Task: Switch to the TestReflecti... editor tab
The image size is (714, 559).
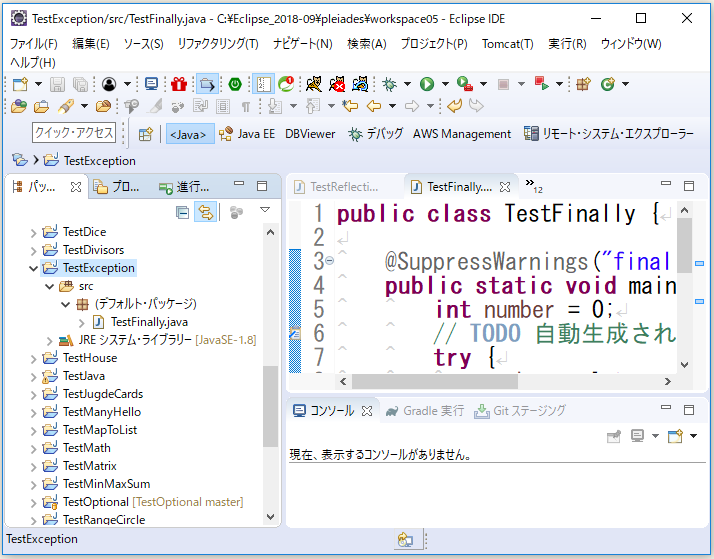Action: click(337, 187)
